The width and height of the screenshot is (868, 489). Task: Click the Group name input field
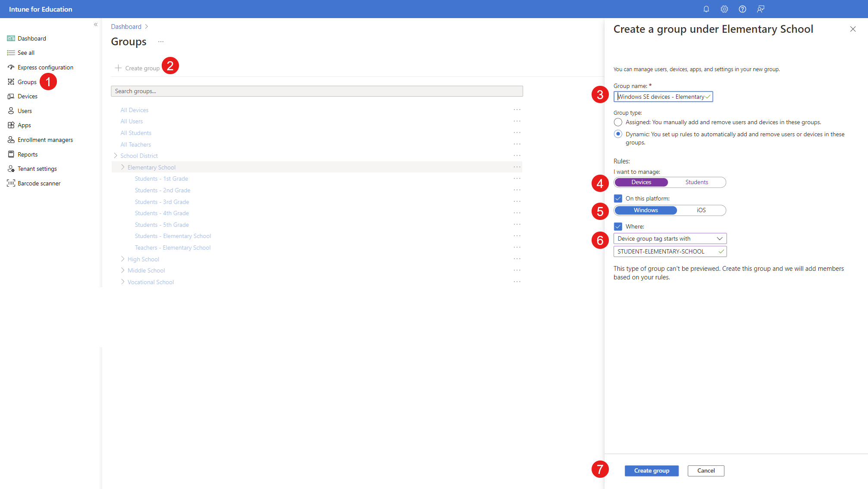[x=663, y=97]
